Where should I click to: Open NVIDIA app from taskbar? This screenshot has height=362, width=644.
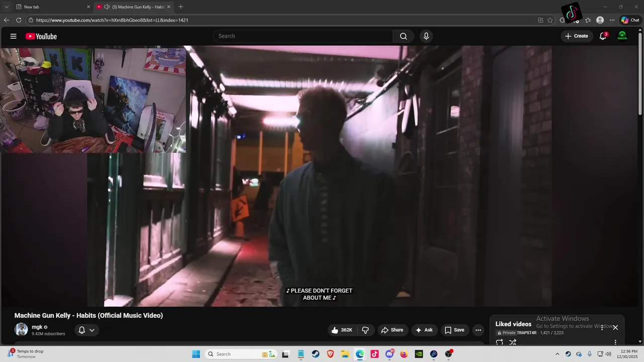[419, 354]
